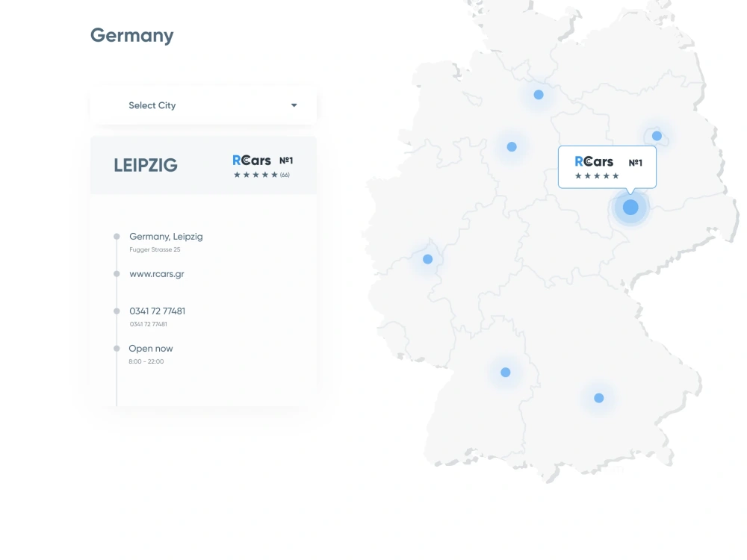Click the RCars logo in Leipzig card
The width and height of the screenshot is (747, 560).
point(252,161)
